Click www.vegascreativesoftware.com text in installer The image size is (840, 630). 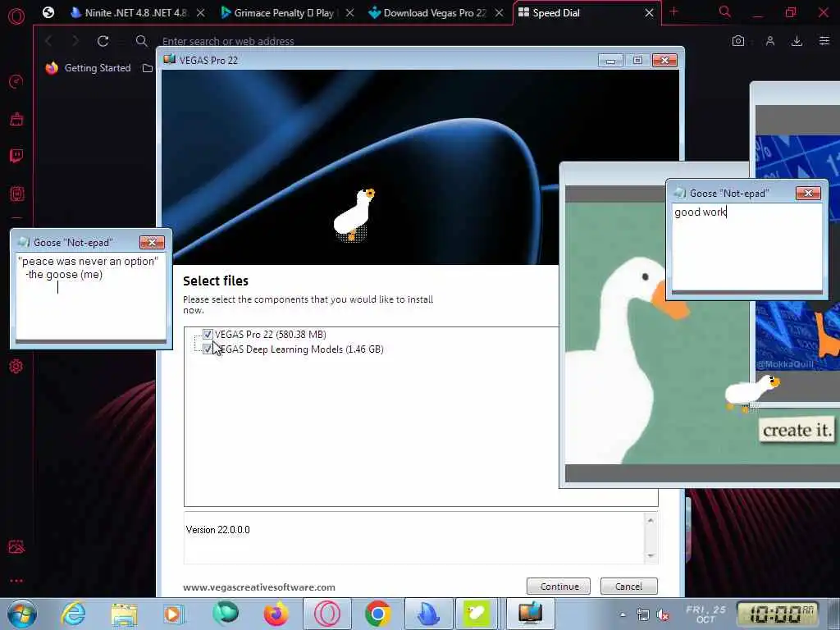tap(258, 587)
